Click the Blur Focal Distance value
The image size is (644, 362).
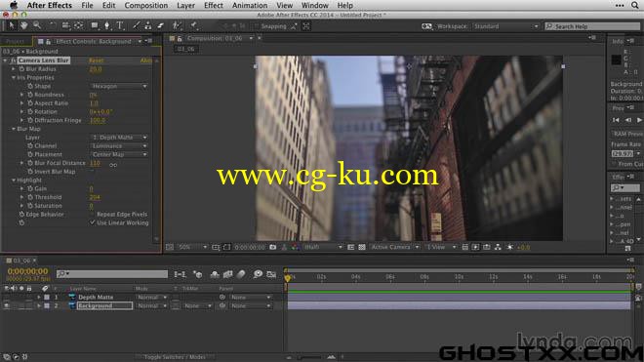(x=95, y=163)
